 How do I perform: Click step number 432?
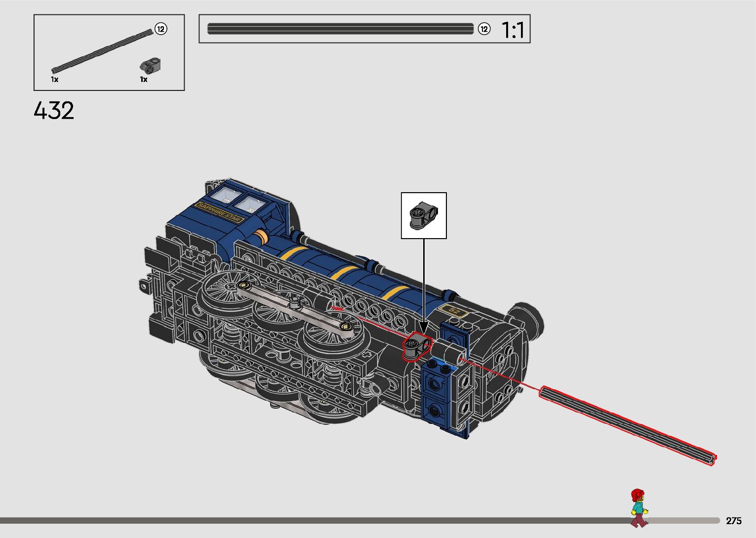point(54,111)
